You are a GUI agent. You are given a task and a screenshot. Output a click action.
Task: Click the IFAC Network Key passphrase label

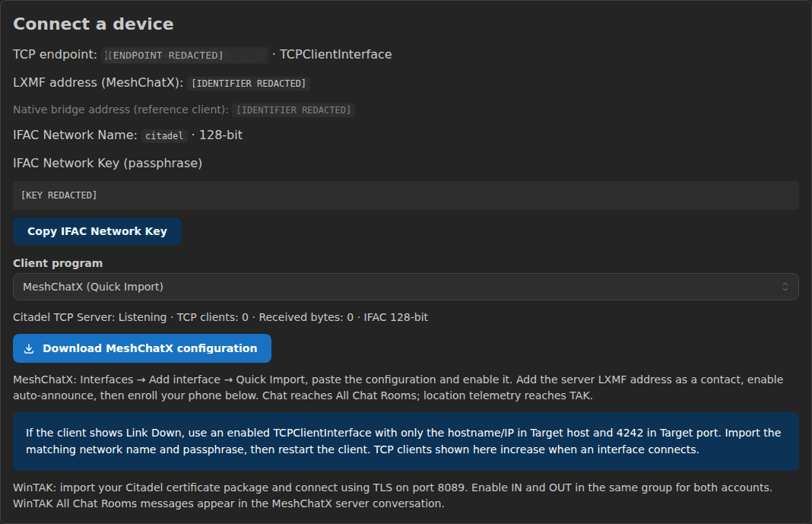click(108, 163)
